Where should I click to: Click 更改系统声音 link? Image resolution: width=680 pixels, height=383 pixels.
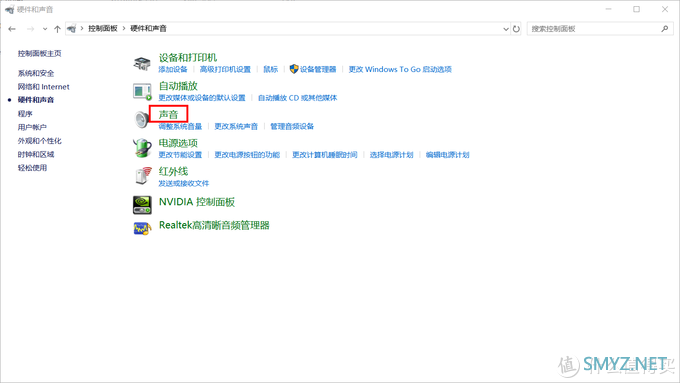point(236,127)
